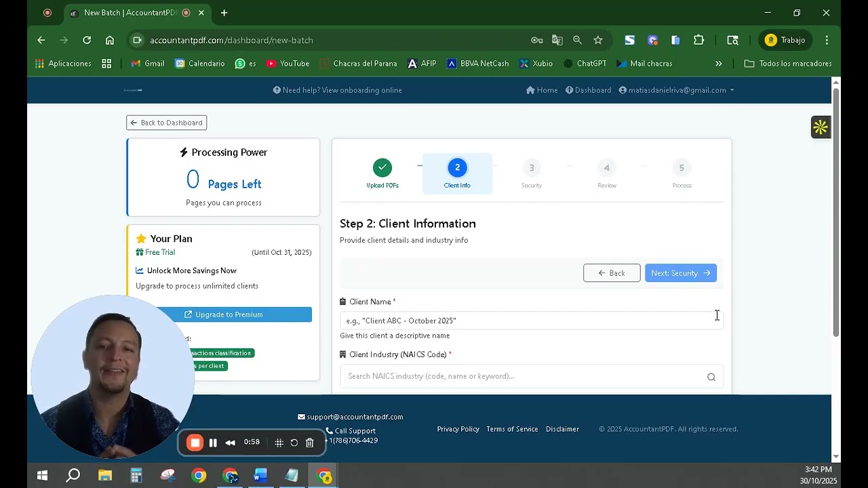Screen dimensions: 868x488
Task: Focus the NAICS industry search box
Action: 532,376
